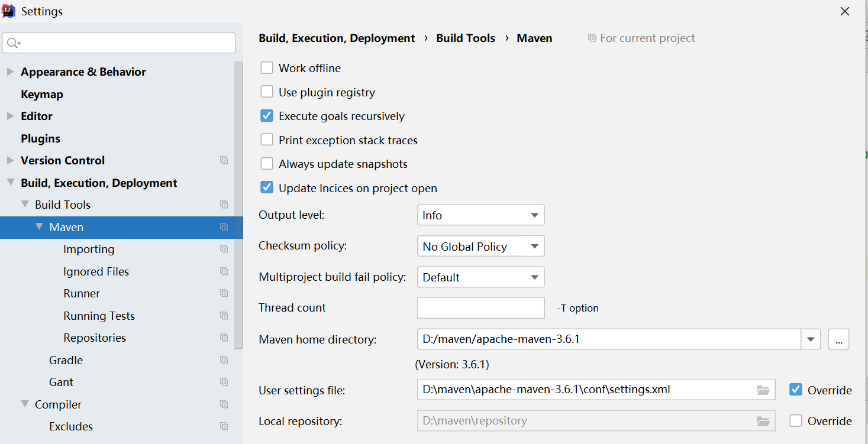Open Importing under Maven
Image resolution: width=868 pixels, height=444 pixels.
pos(89,249)
